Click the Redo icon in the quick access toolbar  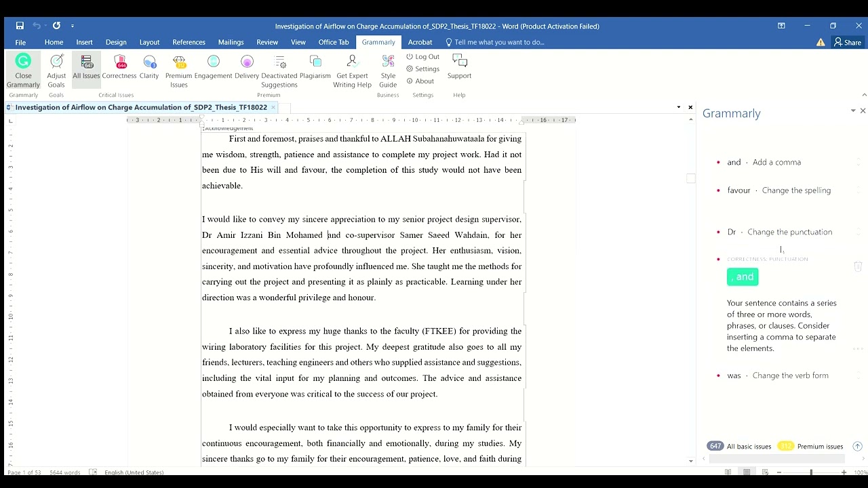(56, 26)
